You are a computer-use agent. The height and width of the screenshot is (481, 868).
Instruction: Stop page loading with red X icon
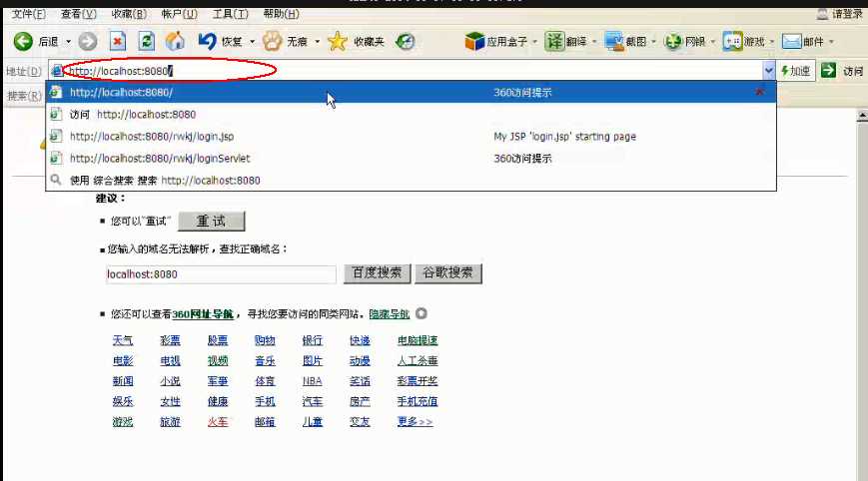(117, 42)
